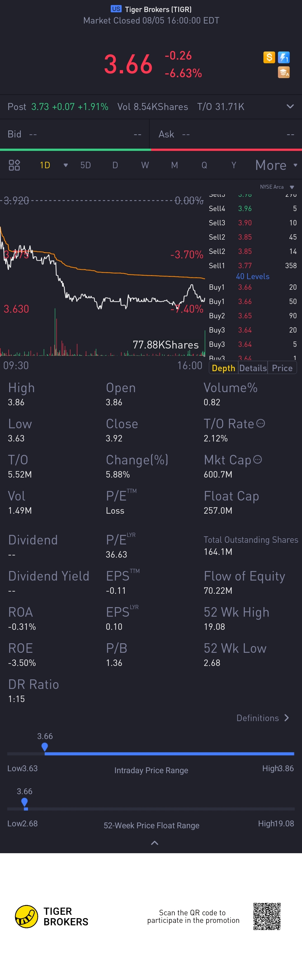Switch to the Price tab
This screenshot has width=302, height=980.
(x=282, y=368)
